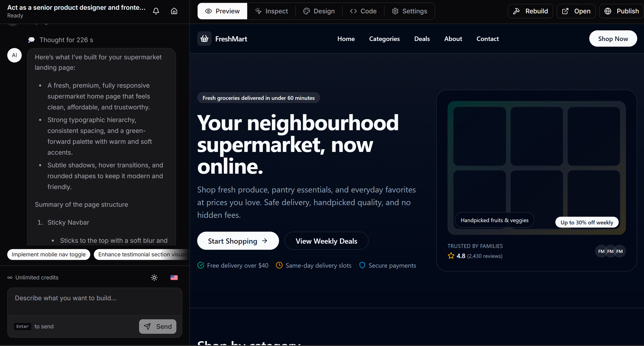Expand the 'Thought for 226 s' section

pos(61,40)
